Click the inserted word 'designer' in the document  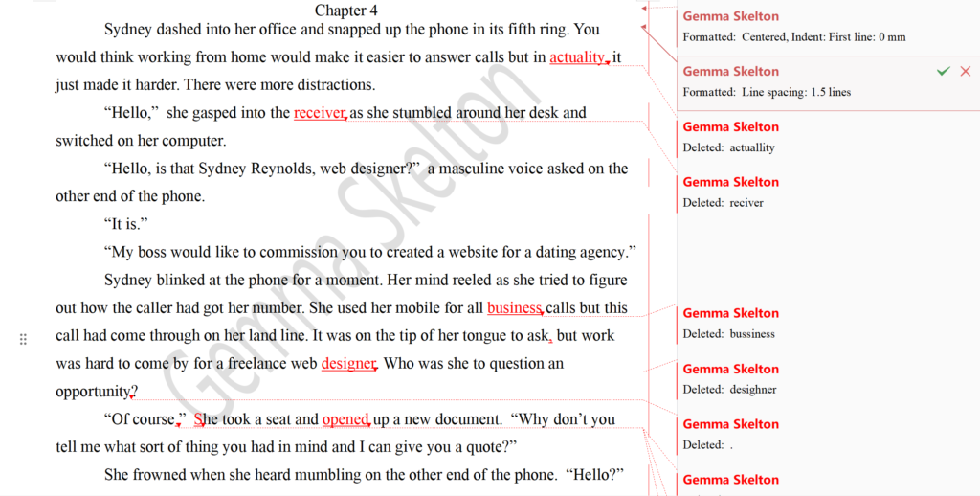[x=348, y=364]
